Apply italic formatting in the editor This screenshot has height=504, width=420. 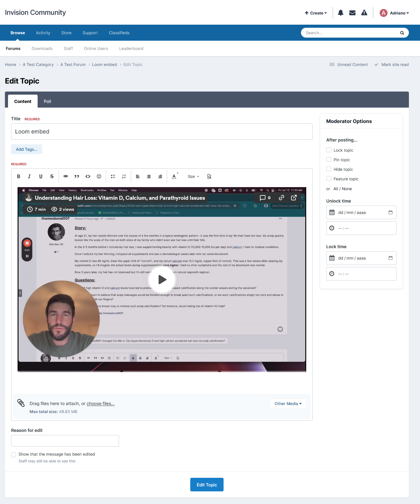point(29,176)
